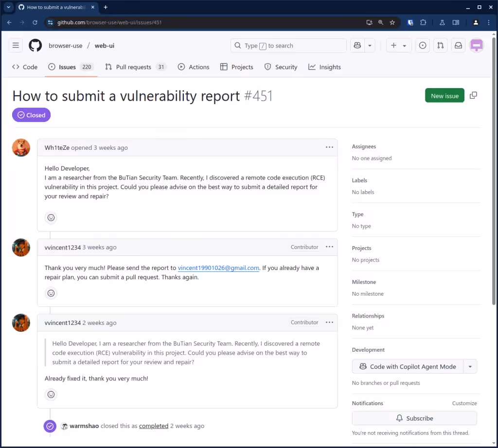
Task: Go to GitHub homepage via Octocat logo
Action: click(x=35, y=45)
